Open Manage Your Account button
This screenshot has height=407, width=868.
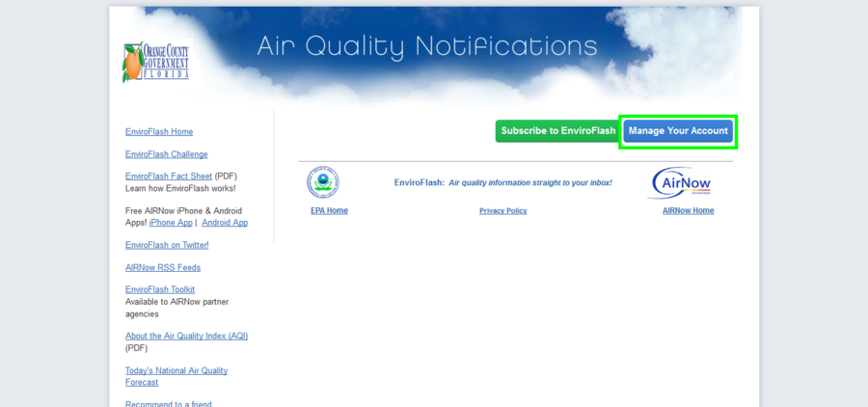click(x=678, y=131)
